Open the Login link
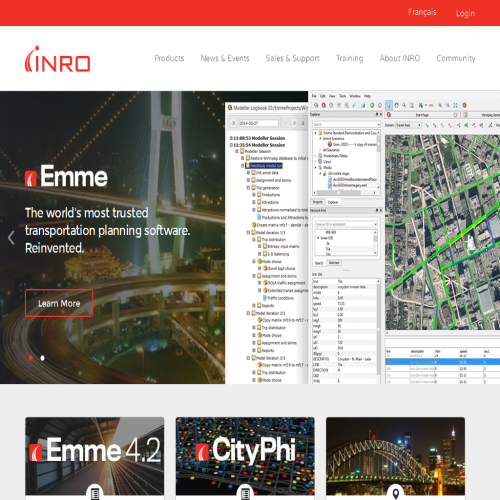The height and width of the screenshot is (500, 500). (x=465, y=13)
